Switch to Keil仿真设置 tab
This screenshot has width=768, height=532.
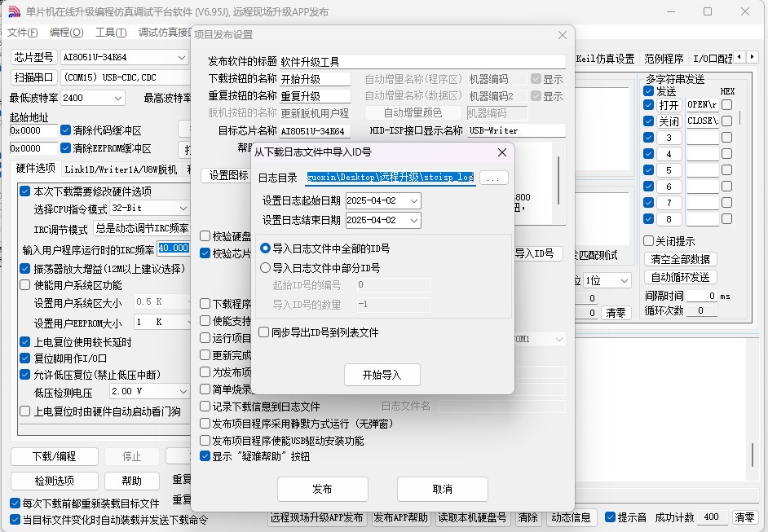605,59
